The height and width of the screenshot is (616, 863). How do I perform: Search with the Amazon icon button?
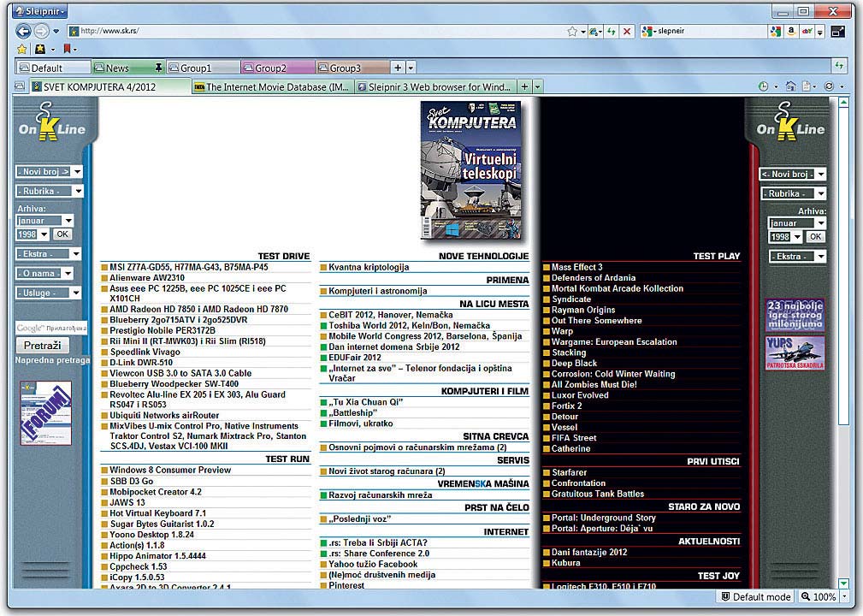(791, 32)
